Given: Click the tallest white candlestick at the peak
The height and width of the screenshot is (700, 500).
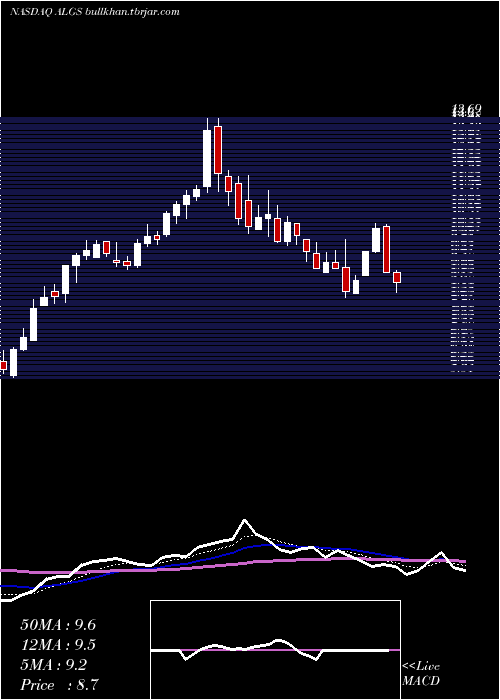Looking at the screenshot, I should (x=207, y=156).
